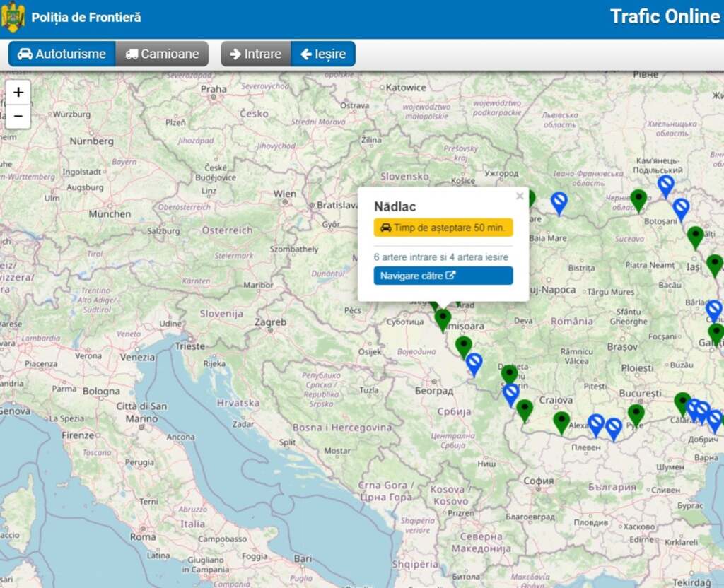Click the green marker near Ruse
This screenshot has height=588, width=724.
pyautogui.click(x=636, y=414)
